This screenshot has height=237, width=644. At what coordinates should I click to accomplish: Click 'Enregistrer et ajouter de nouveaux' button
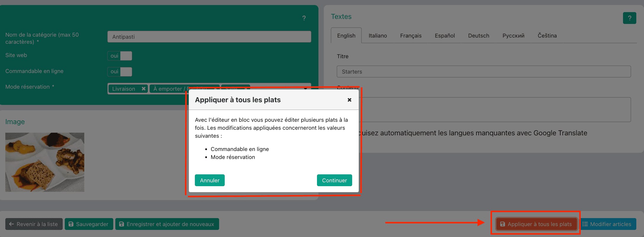click(167, 224)
